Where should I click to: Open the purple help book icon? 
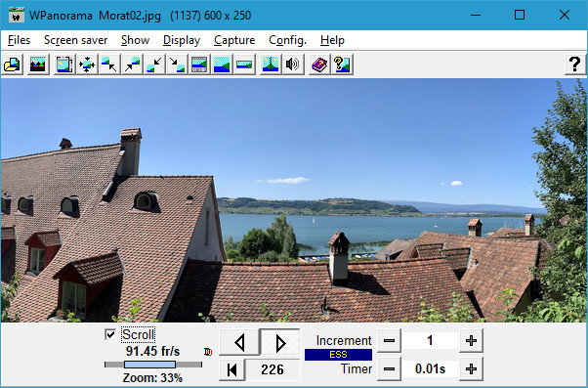tap(319, 65)
